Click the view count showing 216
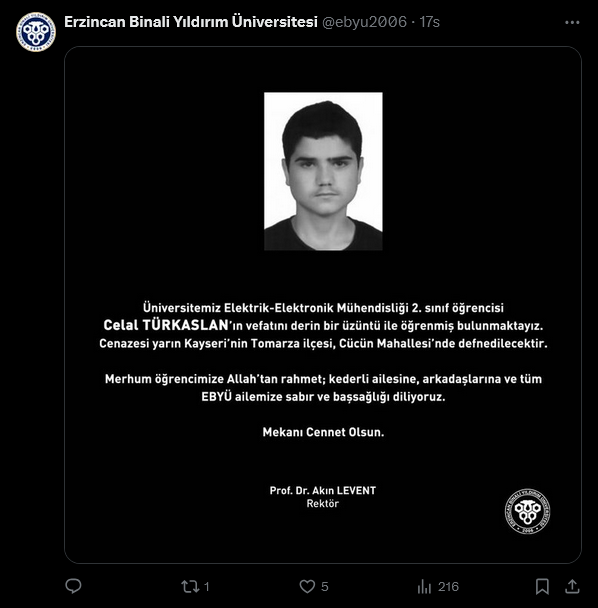The width and height of the screenshot is (598, 608). click(x=448, y=587)
